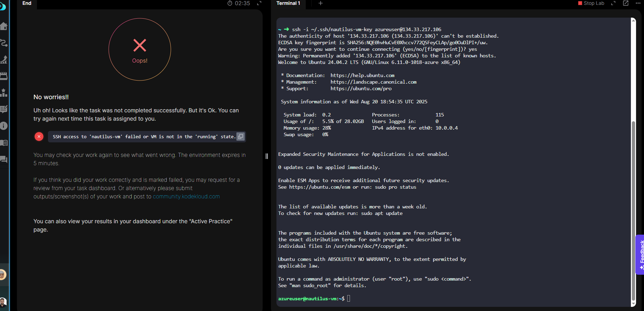The image size is (644, 311).
Task: Click the terminal scrollbar up arrow
Action: (633, 20)
